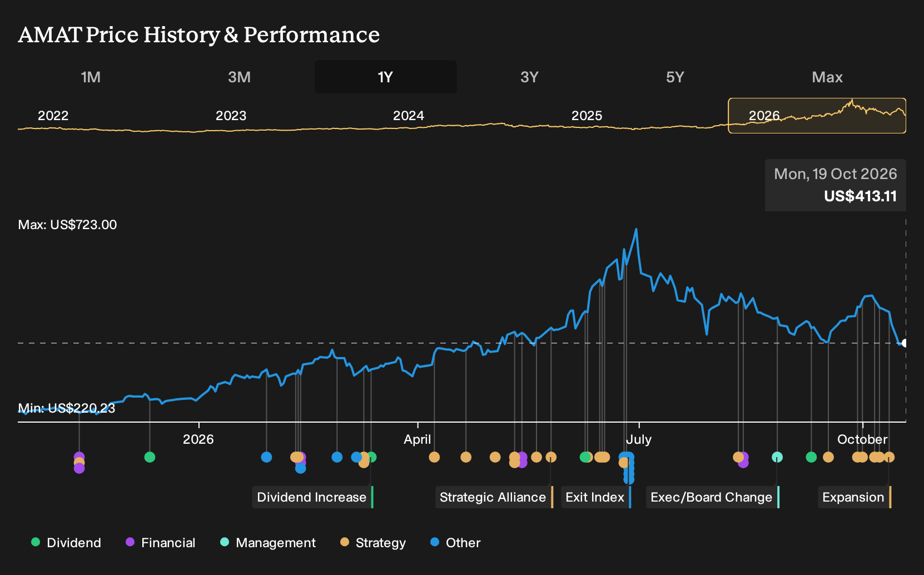Open the 3Y time range view

click(x=529, y=77)
